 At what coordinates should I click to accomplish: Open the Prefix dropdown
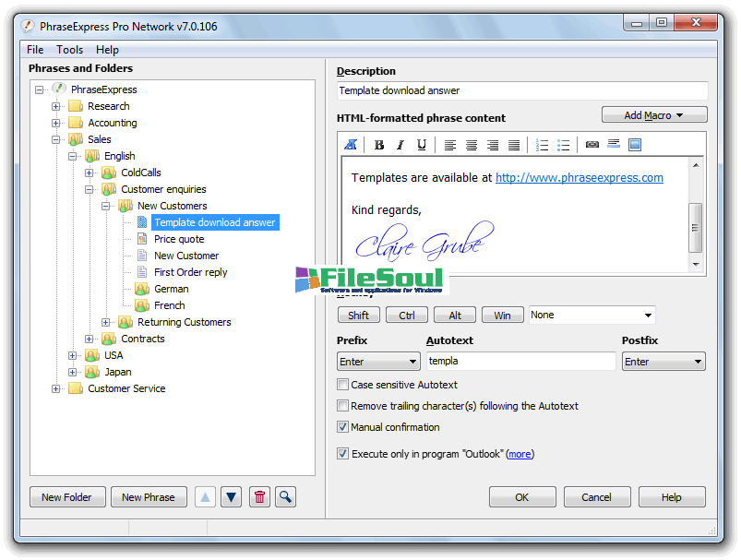tap(378, 362)
